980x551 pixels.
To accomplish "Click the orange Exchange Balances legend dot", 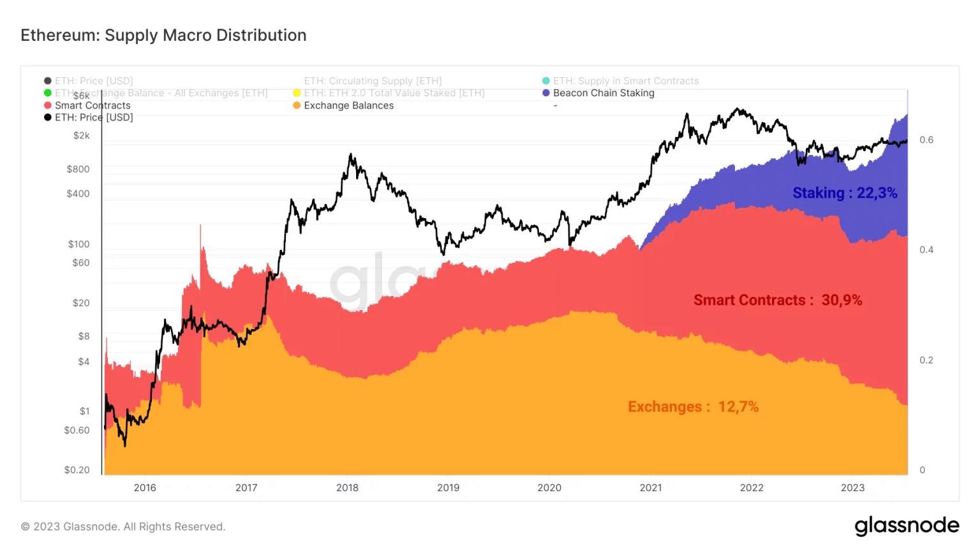I will 297,105.
